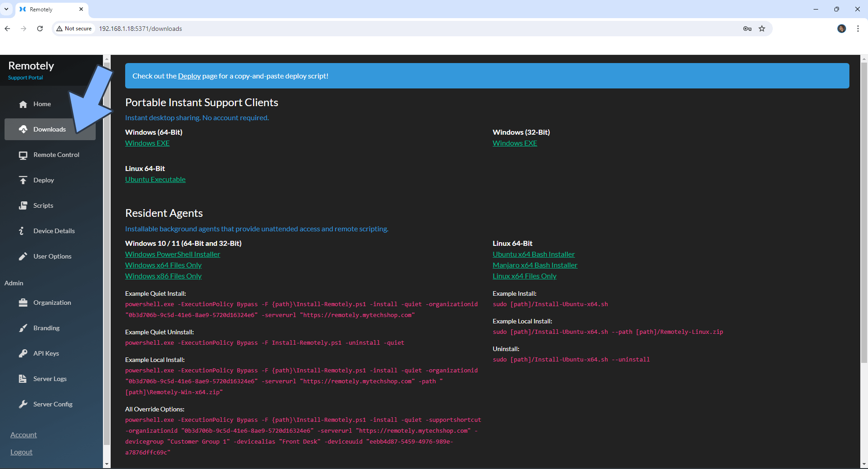The height and width of the screenshot is (469, 868).
Task: Click the Not secure warning badge
Action: [x=74, y=29]
